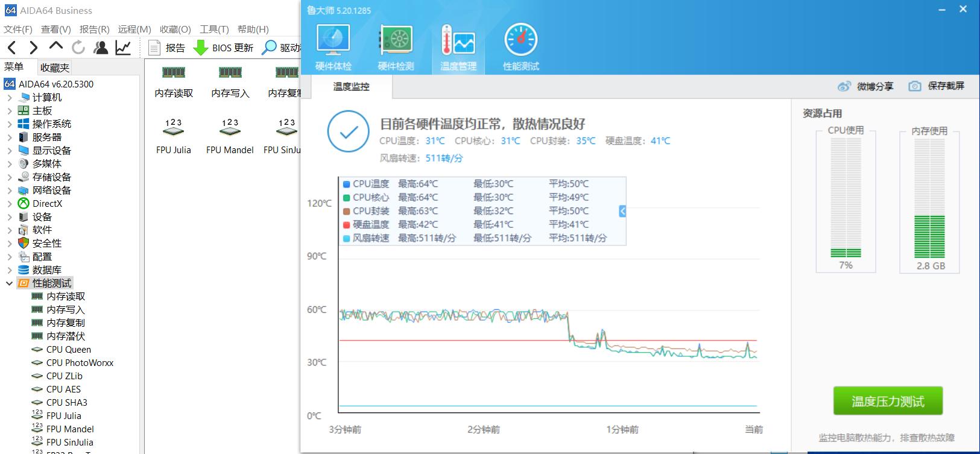The image size is (980, 454).
Task: Open 远程(M) menu in AIDA64
Action: [x=134, y=29]
